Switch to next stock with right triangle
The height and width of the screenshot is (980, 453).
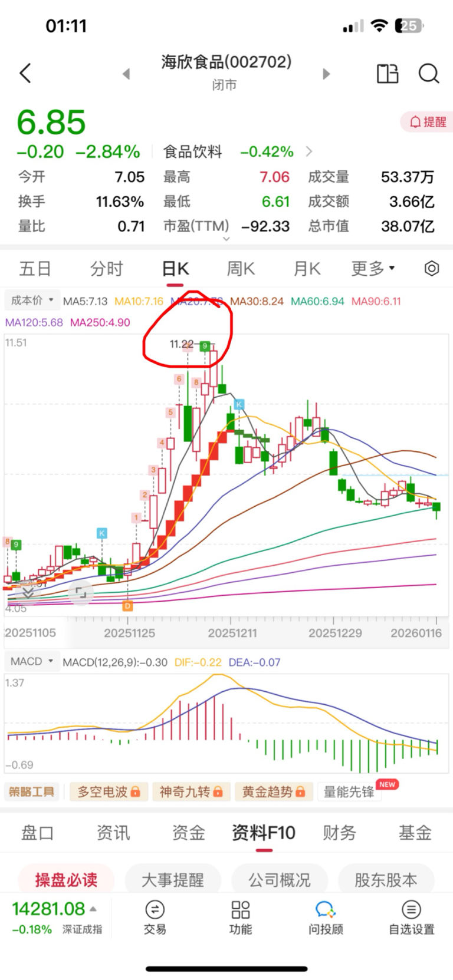326,74
